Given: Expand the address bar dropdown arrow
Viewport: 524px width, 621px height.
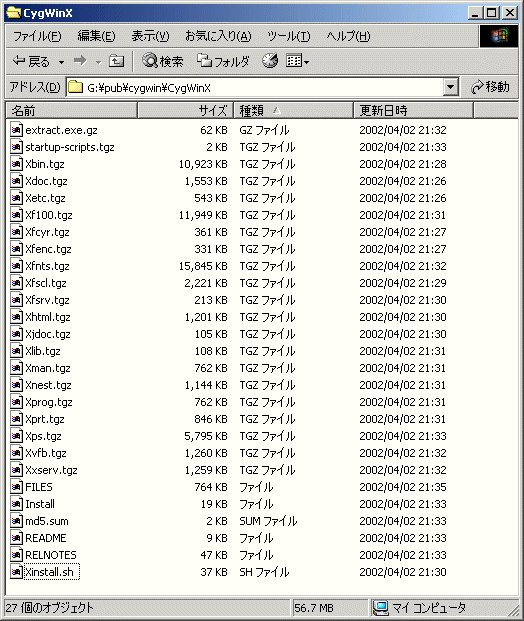Looking at the screenshot, I should 450,87.
